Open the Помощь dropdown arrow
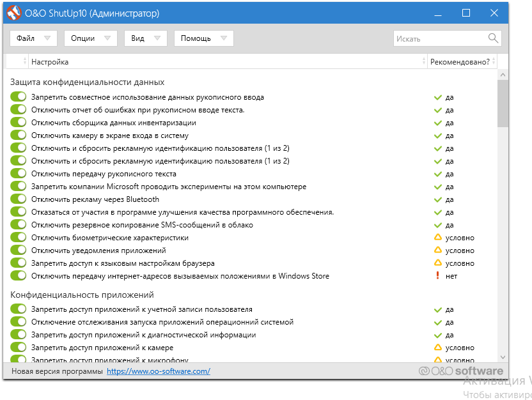532x400 pixels. (x=224, y=38)
